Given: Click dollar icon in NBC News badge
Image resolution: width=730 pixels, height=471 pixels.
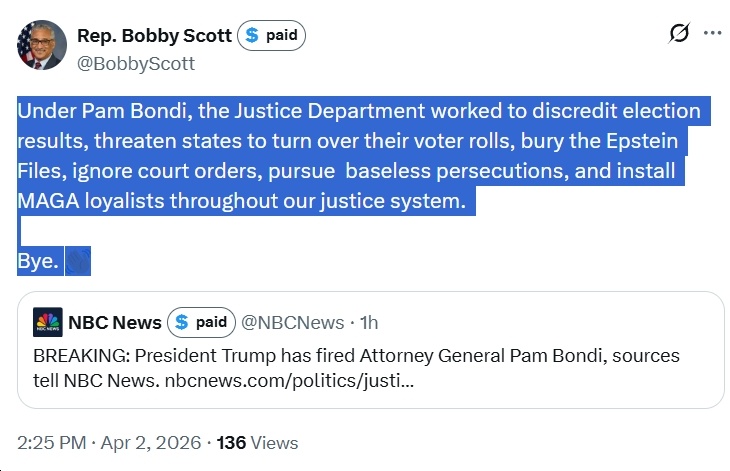Looking at the screenshot, I should click(x=182, y=322).
